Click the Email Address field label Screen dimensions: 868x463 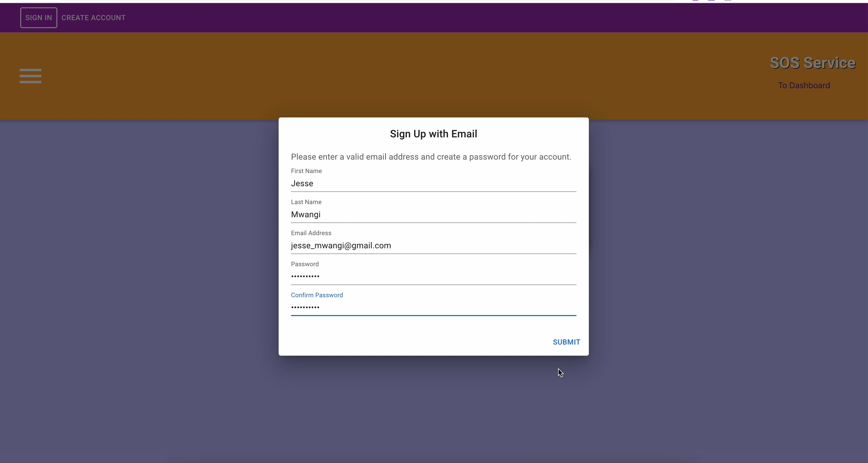pos(311,233)
